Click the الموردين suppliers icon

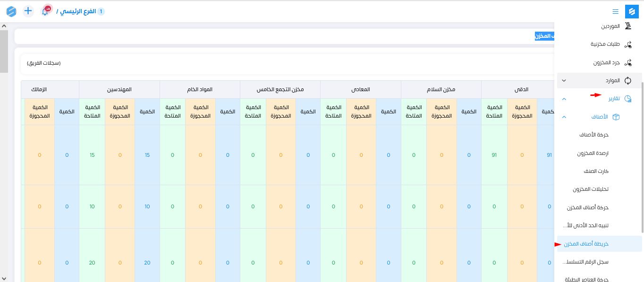628,26
